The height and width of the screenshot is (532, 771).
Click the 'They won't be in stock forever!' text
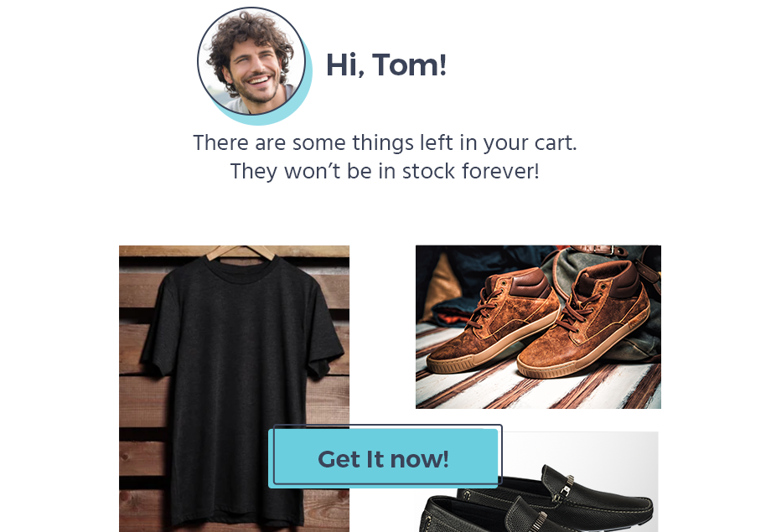(x=385, y=171)
